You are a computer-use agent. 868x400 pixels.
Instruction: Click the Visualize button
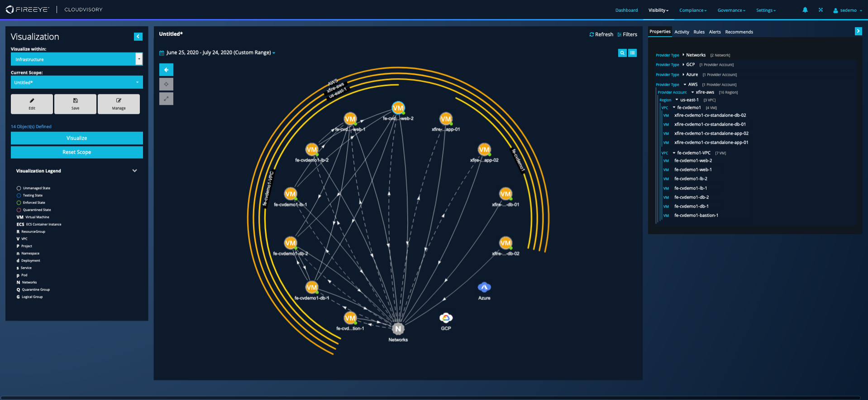76,138
